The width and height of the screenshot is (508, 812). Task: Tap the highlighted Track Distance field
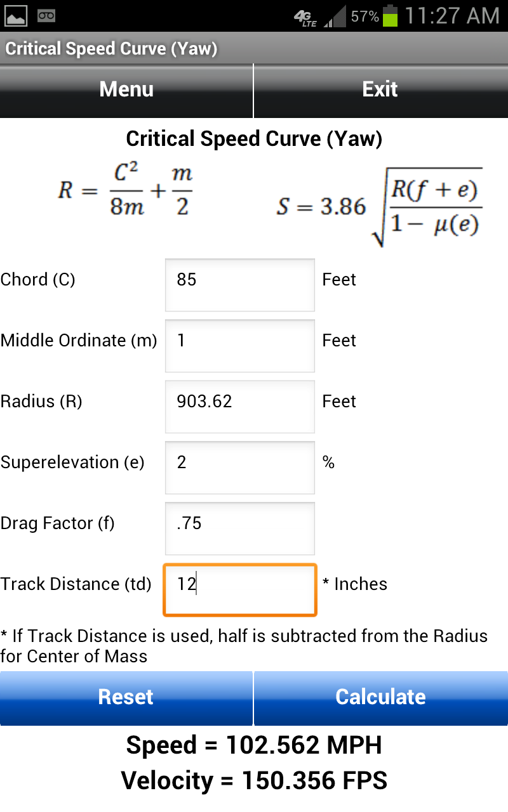(x=239, y=589)
